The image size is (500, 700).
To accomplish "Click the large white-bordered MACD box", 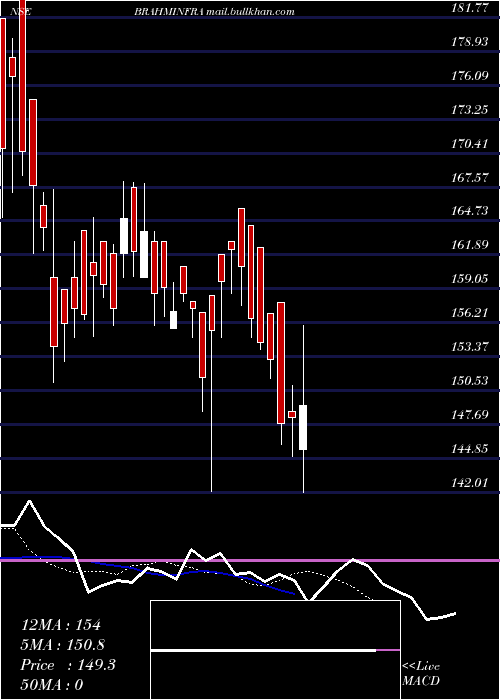I will (275, 650).
